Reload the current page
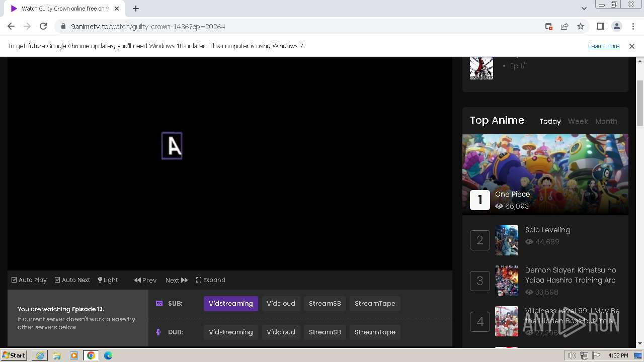This screenshot has height=362, width=644. [43, 27]
